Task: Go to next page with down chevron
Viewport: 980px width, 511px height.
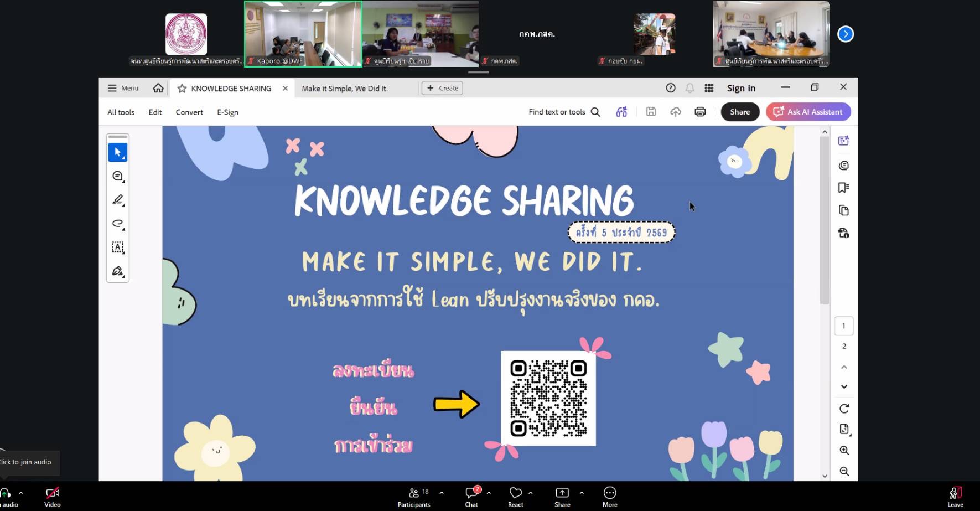Action: click(x=844, y=386)
